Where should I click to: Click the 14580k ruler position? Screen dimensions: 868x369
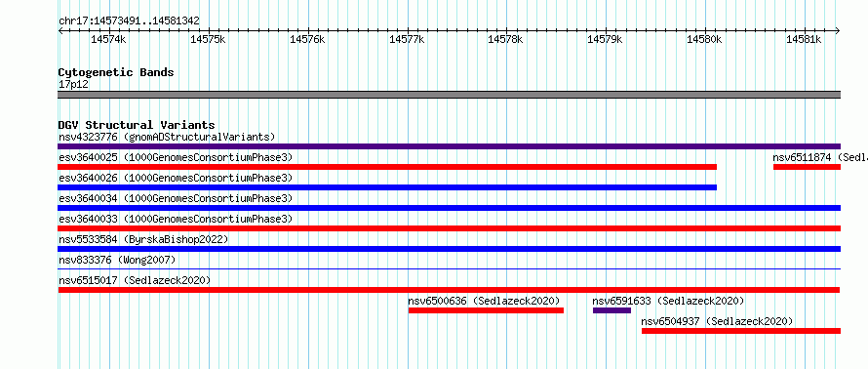click(705, 39)
